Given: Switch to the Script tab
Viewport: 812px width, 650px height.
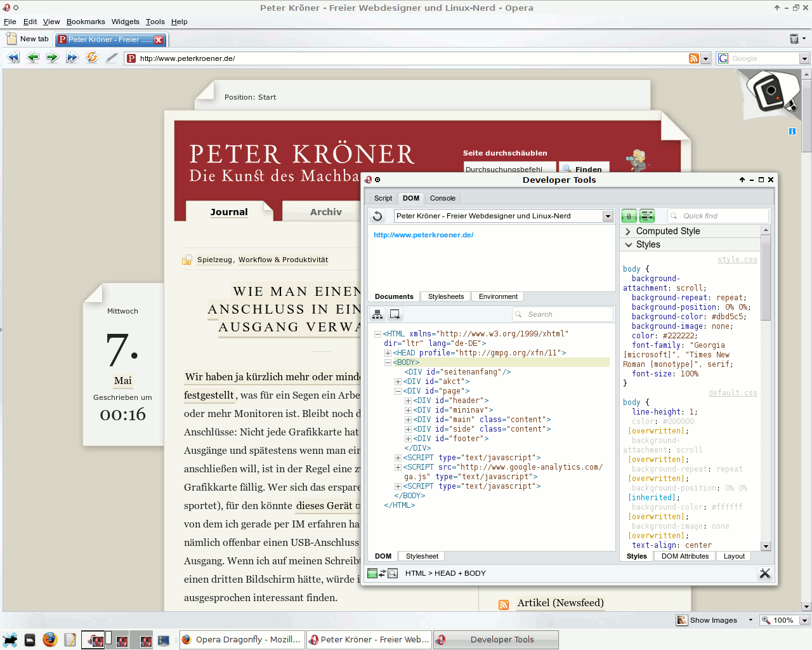Looking at the screenshot, I should 383,198.
